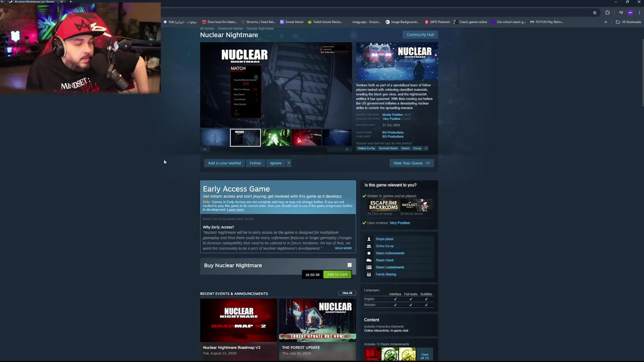Select the Survival Horror tag
Viewport: 644px width, 362px height.
point(388,148)
